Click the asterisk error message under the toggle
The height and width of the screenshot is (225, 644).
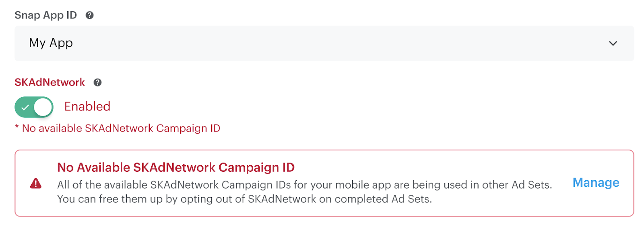(118, 129)
